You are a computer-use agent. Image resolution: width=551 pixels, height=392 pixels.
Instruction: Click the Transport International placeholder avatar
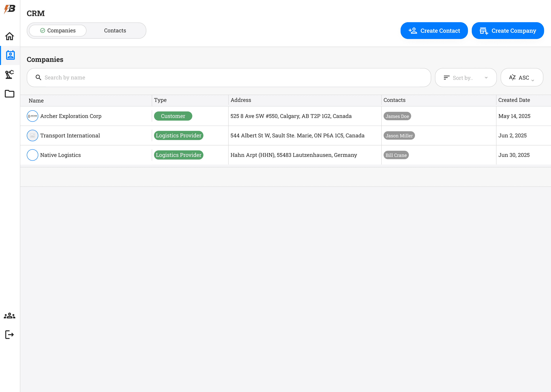[32, 136]
